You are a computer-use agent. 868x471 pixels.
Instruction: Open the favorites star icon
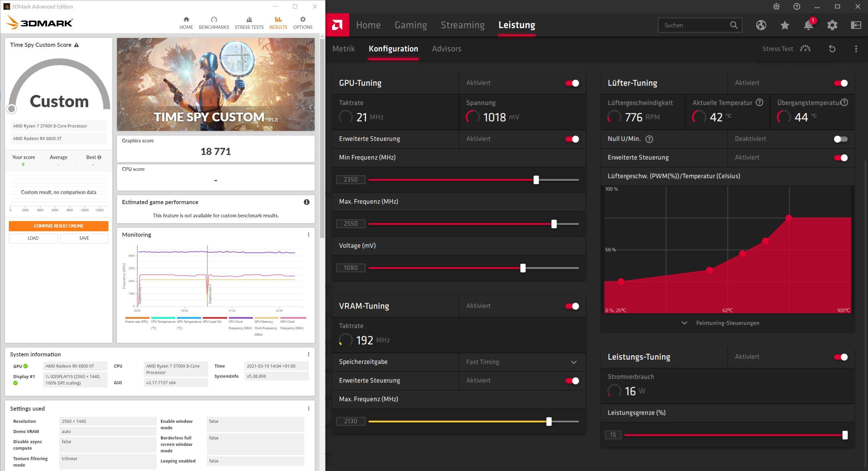(x=785, y=25)
